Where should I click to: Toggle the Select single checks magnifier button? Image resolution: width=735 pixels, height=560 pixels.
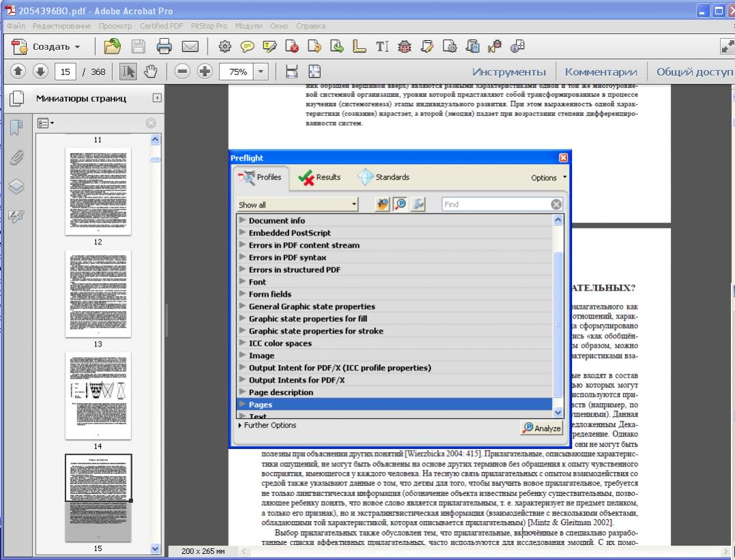tap(401, 205)
